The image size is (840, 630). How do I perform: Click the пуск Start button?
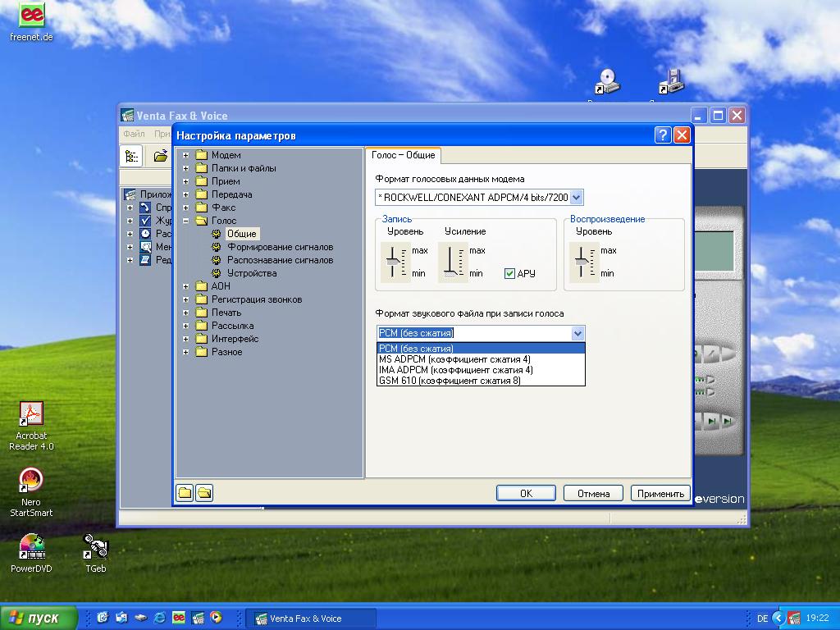[39, 619]
